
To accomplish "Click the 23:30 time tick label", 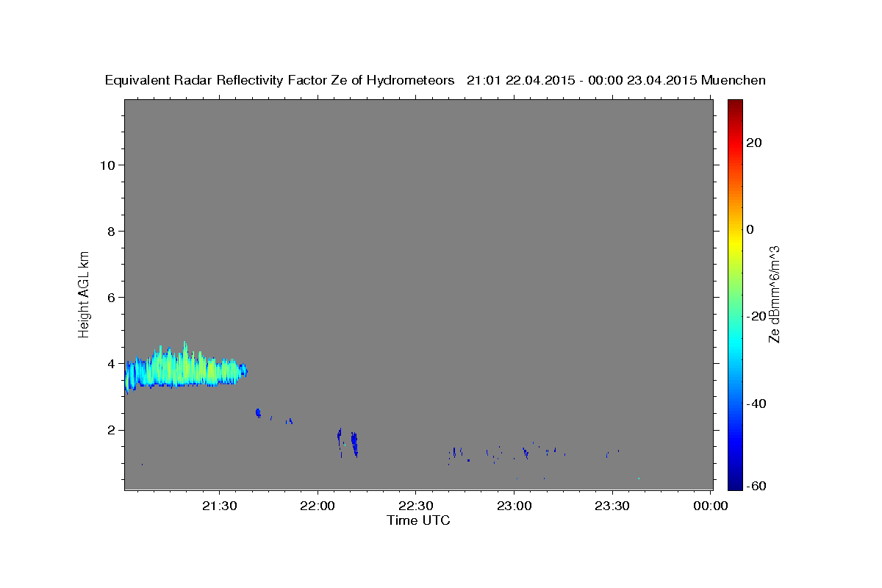I will tap(612, 506).
